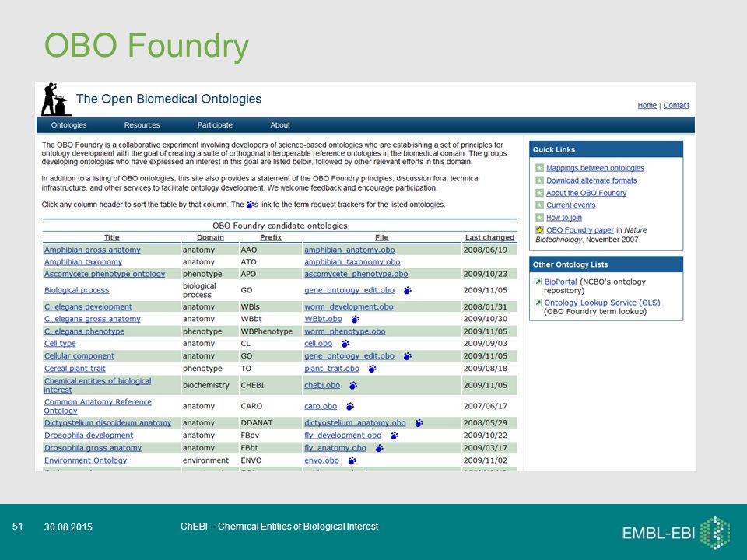The width and height of the screenshot is (747, 560).
Task: Open tracker paw icon next to plant_trait.obo
Action: (x=373, y=369)
